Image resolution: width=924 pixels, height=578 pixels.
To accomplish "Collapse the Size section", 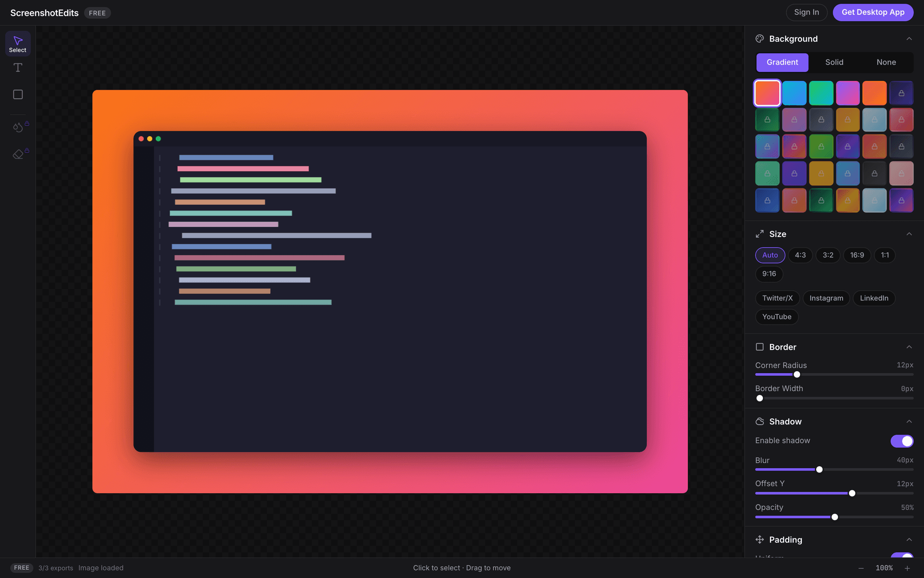I will pos(909,234).
